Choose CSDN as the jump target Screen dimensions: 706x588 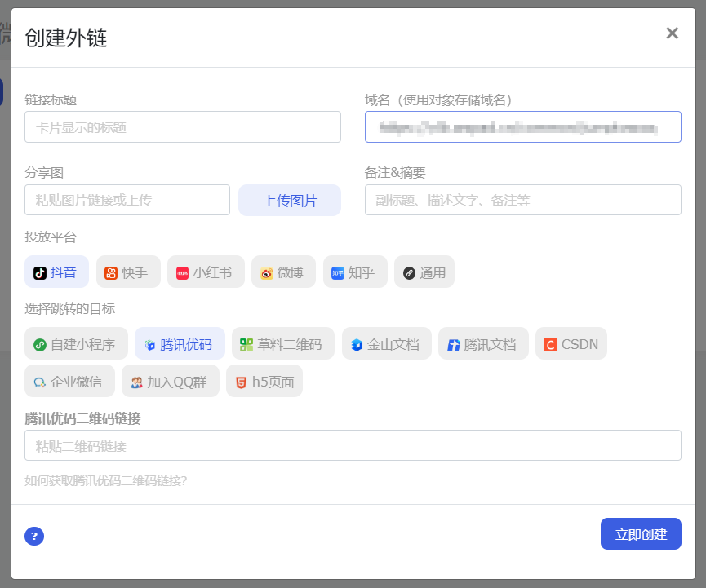pyautogui.click(x=571, y=343)
